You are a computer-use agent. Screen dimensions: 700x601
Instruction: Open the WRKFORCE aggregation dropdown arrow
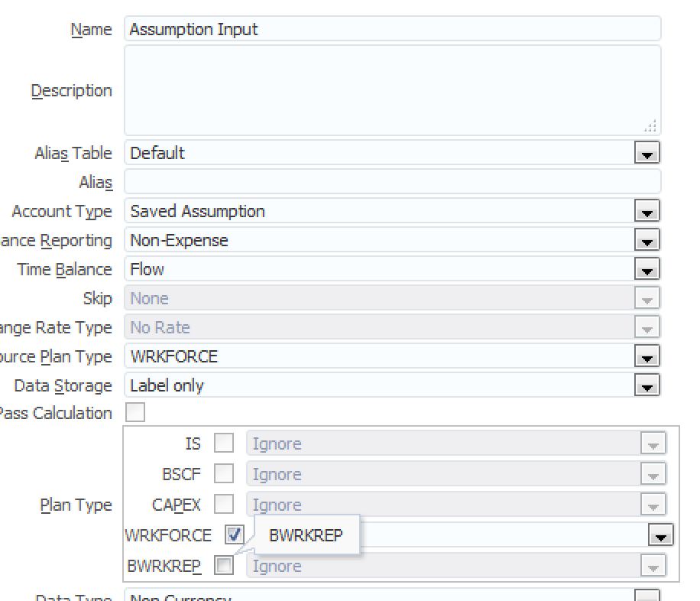tap(660, 535)
